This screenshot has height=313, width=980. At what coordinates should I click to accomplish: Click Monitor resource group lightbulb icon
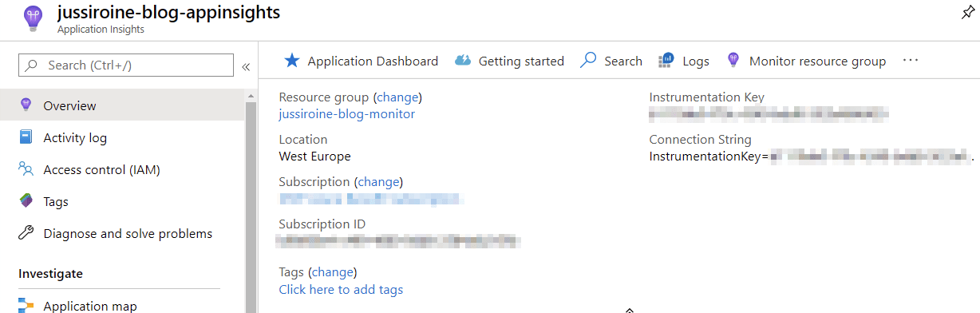tap(733, 61)
